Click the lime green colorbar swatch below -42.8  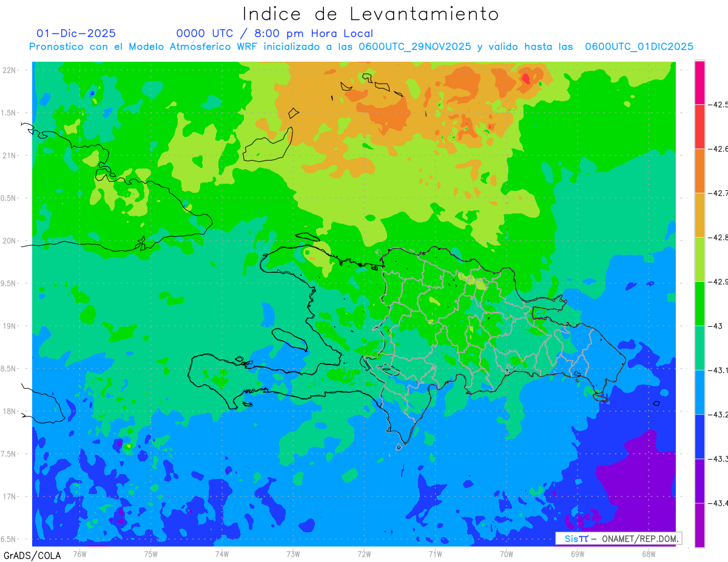tap(699, 259)
